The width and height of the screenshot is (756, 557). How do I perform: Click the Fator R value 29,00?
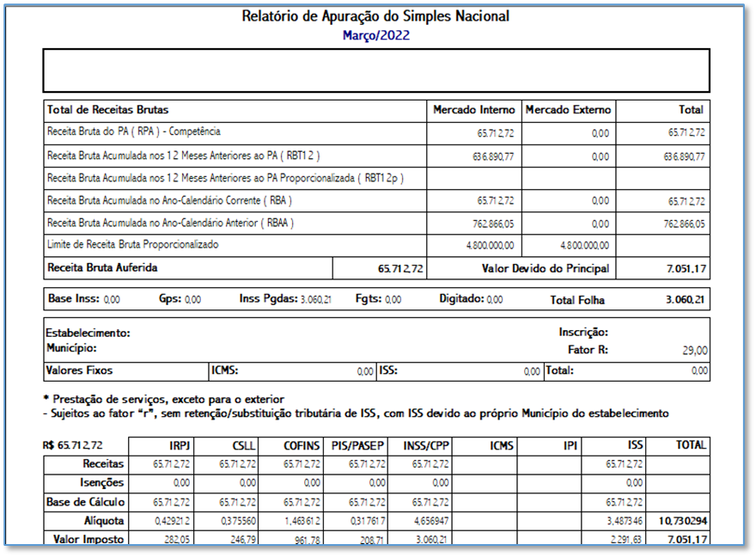(x=694, y=351)
